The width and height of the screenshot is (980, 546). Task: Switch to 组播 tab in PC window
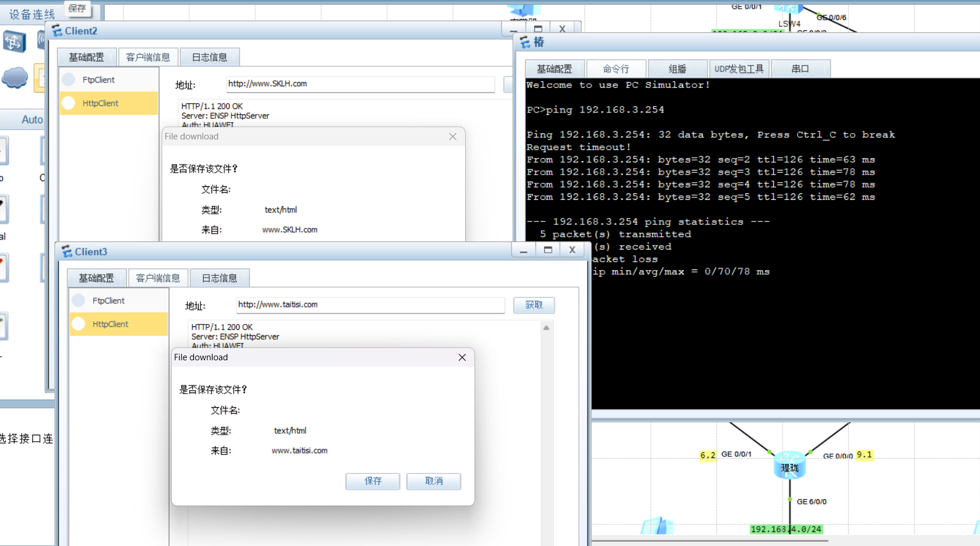click(678, 69)
